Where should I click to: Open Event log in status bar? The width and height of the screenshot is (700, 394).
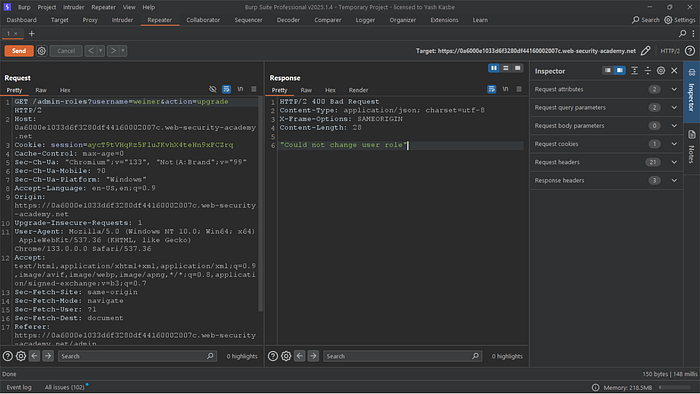point(19,387)
